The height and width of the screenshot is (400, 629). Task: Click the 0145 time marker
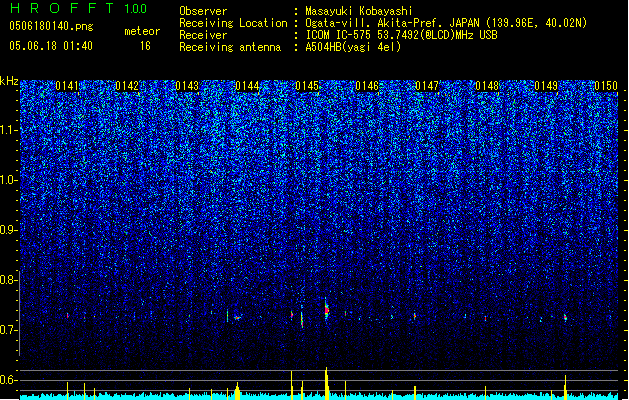pyautogui.click(x=307, y=86)
